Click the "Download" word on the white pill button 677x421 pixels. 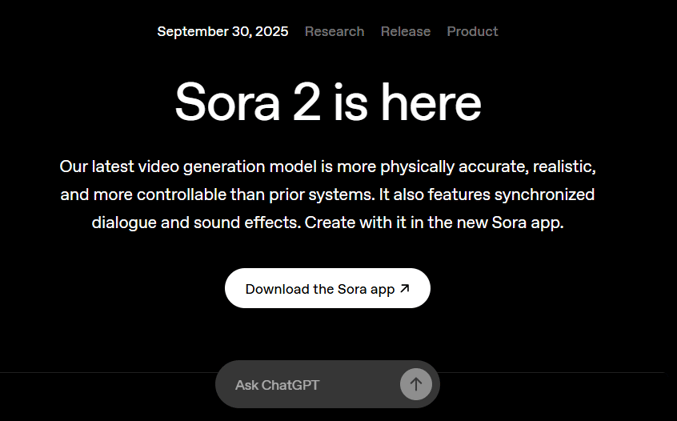[277, 288]
